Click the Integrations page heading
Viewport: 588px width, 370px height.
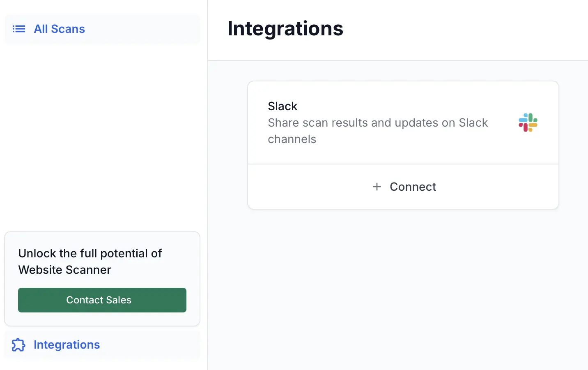click(x=285, y=28)
